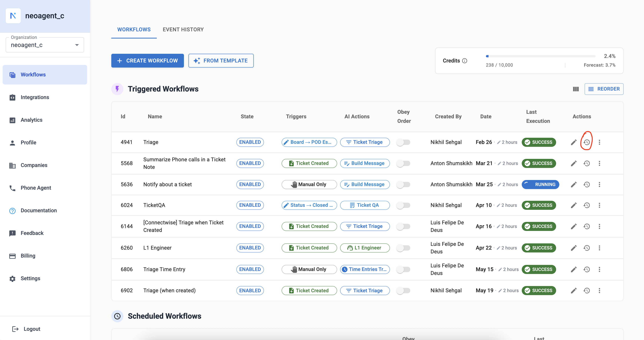Select the Workflows tab

(134, 29)
